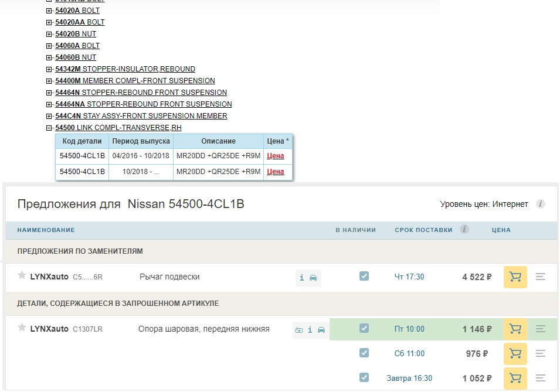Open the info icon beside Срок поставки header
The height and width of the screenshot is (392, 560).
[x=464, y=230]
